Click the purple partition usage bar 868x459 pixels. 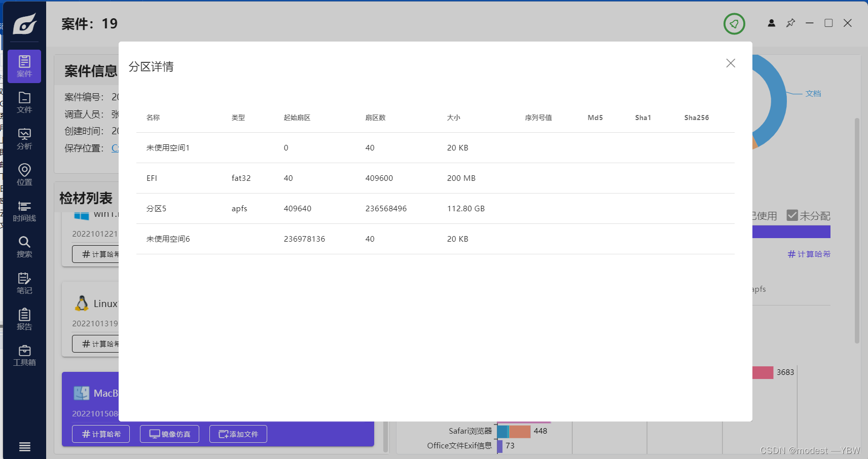pos(791,232)
